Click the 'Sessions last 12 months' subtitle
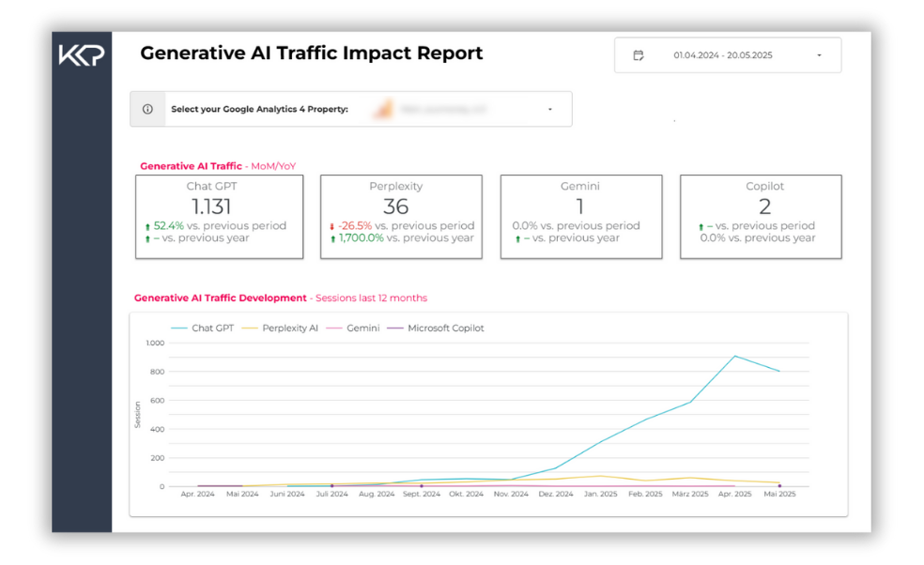The width and height of the screenshot is (924, 565). [371, 298]
